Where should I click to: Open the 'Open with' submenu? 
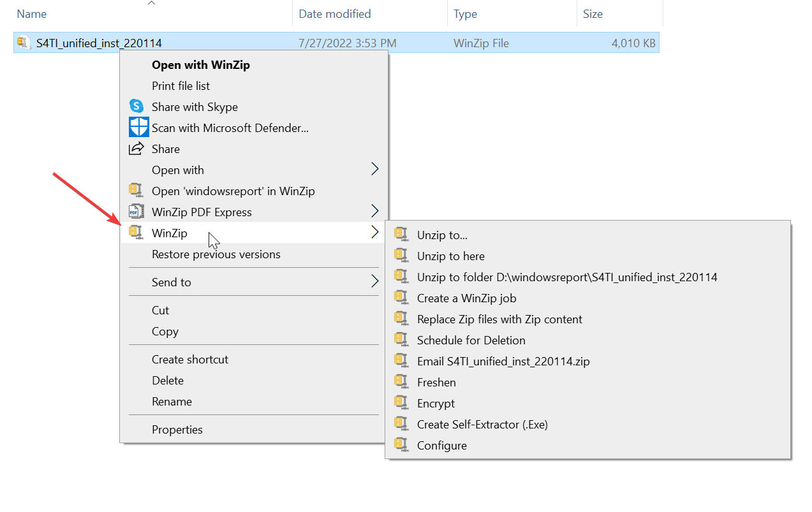tap(177, 170)
